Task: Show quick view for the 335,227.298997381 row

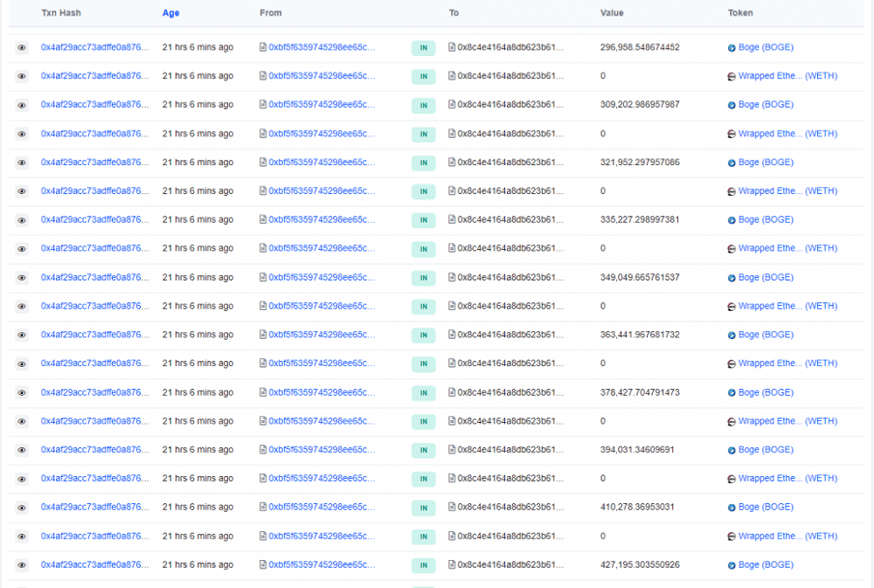Action: point(22,219)
